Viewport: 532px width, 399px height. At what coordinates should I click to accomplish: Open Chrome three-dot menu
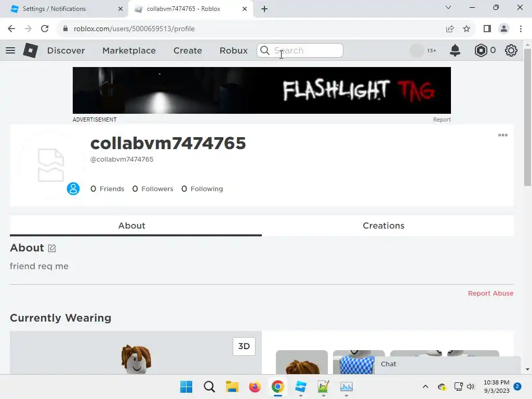[x=521, y=29]
